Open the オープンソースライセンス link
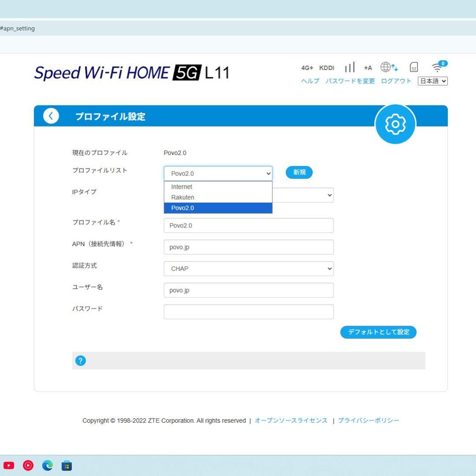 [291, 420]
